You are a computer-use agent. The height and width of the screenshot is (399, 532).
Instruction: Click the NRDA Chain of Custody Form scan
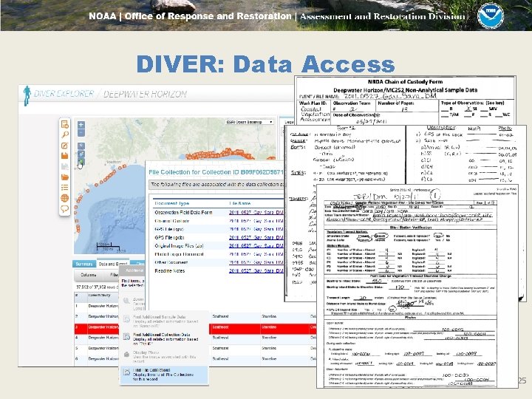point(405,100)
